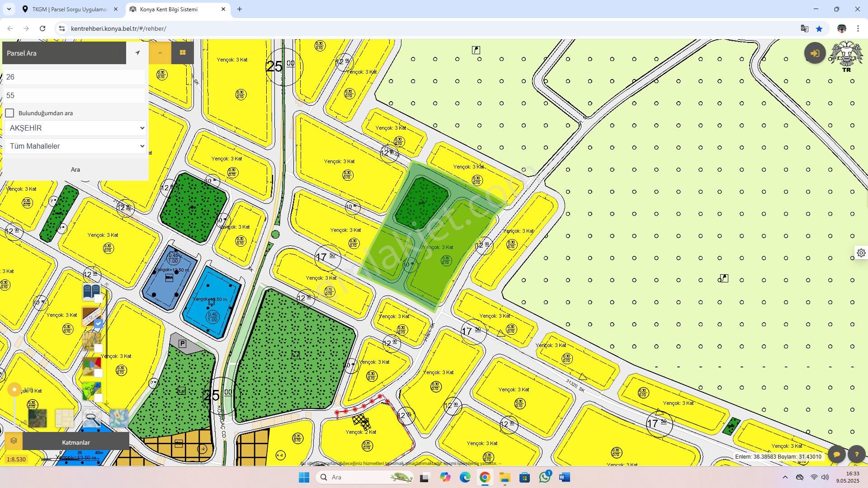Click the Google Translate icon in address bar
The image size is (868, 488).
[x=804, y=28]
